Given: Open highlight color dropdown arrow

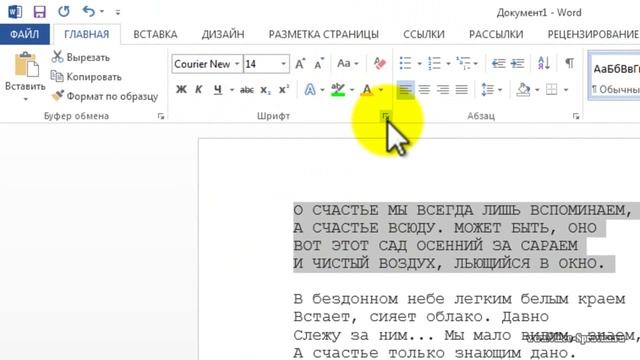Looking at the screenshot, I should pos(352,90).
